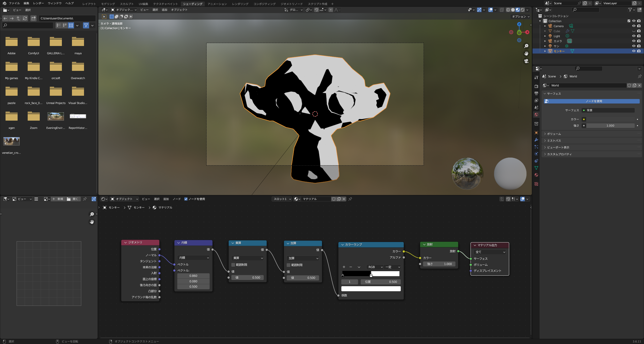Screen dimensions: 644x344
Task: Expand the Cube outliner item
Action: pos(545,31)
